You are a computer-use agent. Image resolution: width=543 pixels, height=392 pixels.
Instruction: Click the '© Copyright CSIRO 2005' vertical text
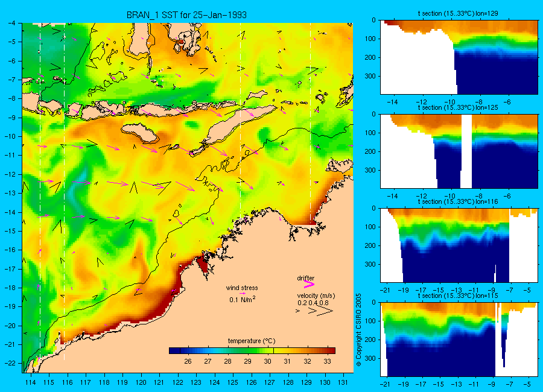coord(359,330)
